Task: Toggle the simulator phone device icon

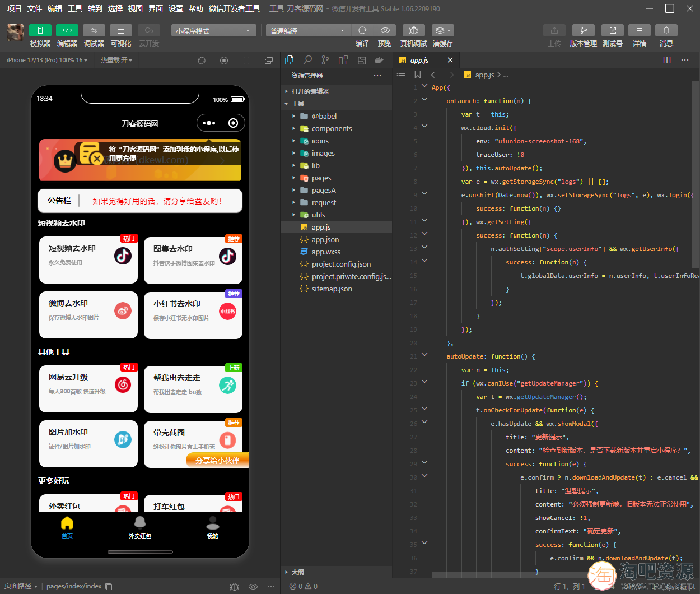Action: pyautogui.click(x=246, y=61)
